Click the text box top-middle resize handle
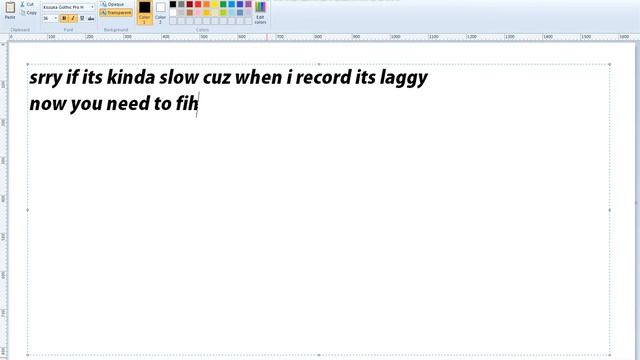Screen dimensions: 640x360 point(319,64)
